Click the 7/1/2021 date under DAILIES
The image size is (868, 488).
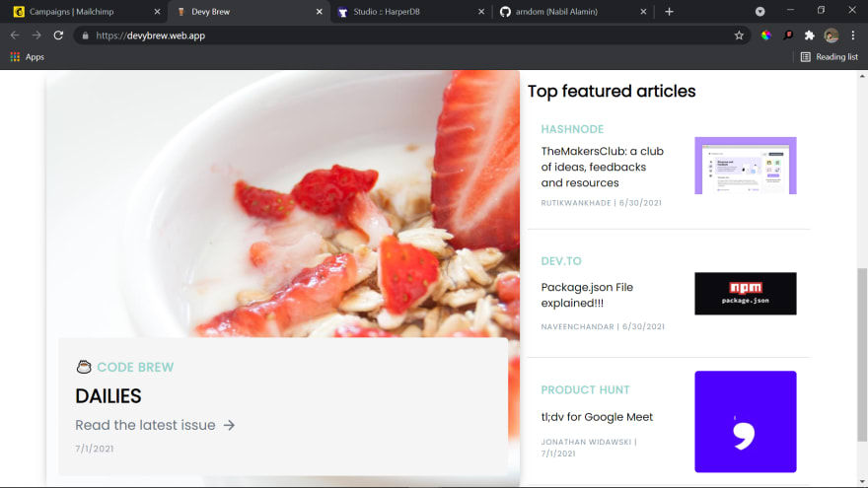coord(94,449)
